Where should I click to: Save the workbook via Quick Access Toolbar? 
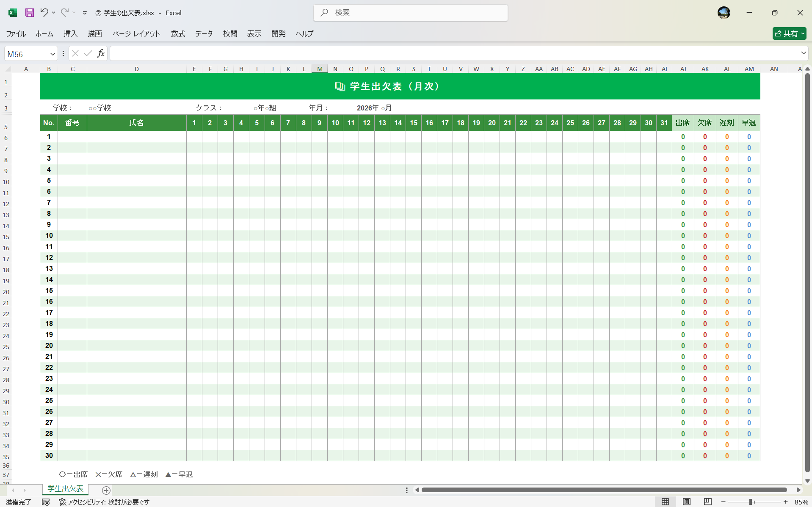pyautogui.click(x=29, y=13)
